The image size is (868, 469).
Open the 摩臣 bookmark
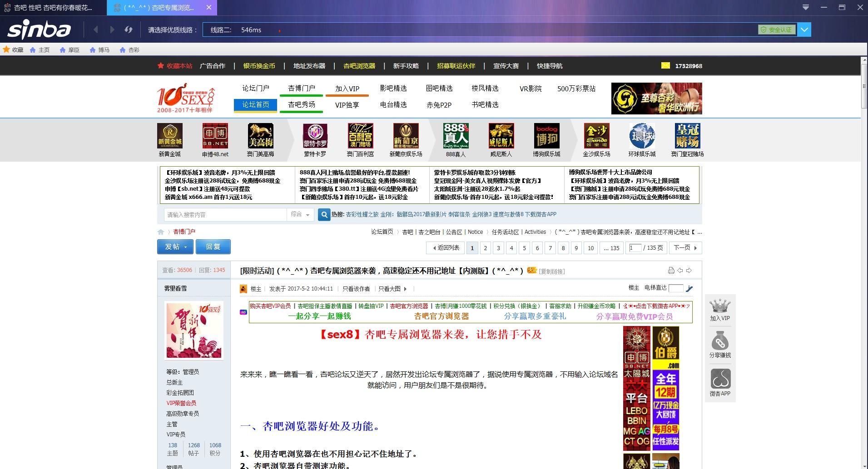pos(69,50)
